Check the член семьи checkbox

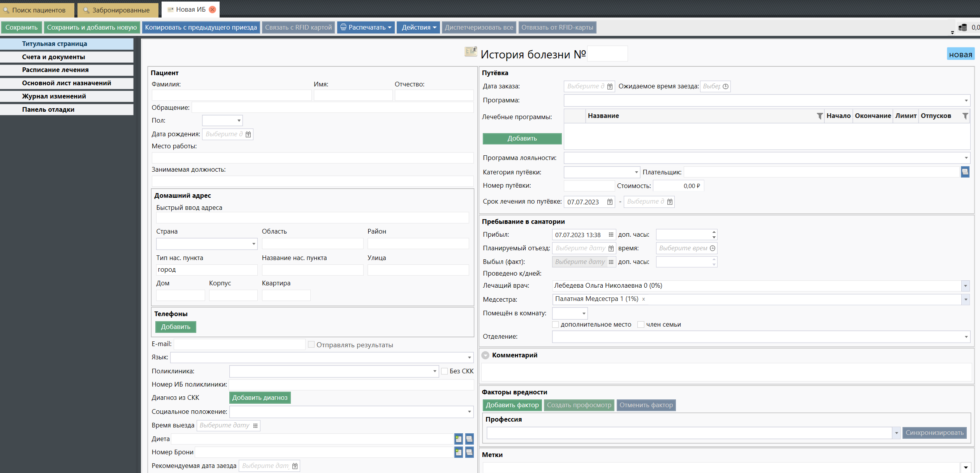pos(640,325)
